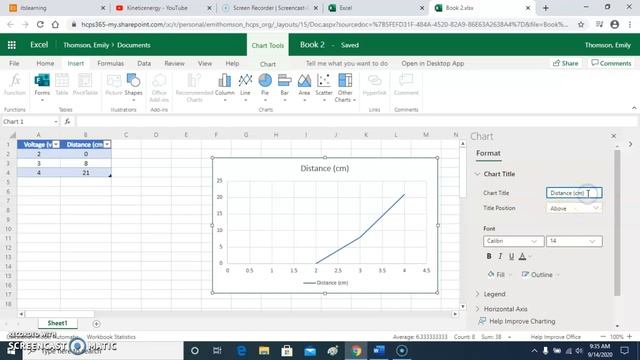
Task: Click the fx insert function button
Action: pyautogui.click(x=67, y=122)
